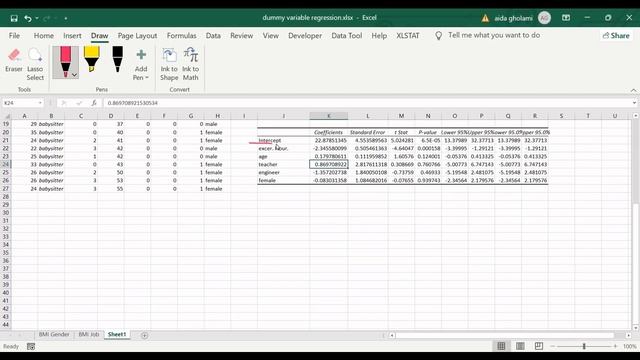Image resolution: width=640 pixels, height=360 pixels.
Task: Click the 100% zoom level
Action: 630,346
